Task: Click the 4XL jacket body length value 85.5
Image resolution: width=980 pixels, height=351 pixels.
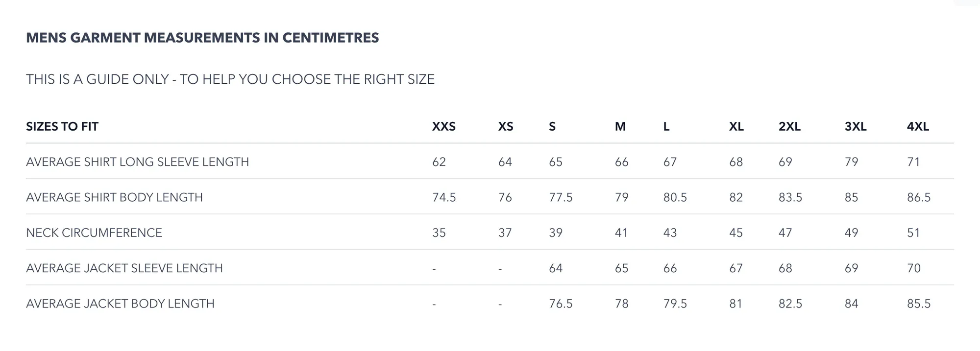Action: click(919, 304)
